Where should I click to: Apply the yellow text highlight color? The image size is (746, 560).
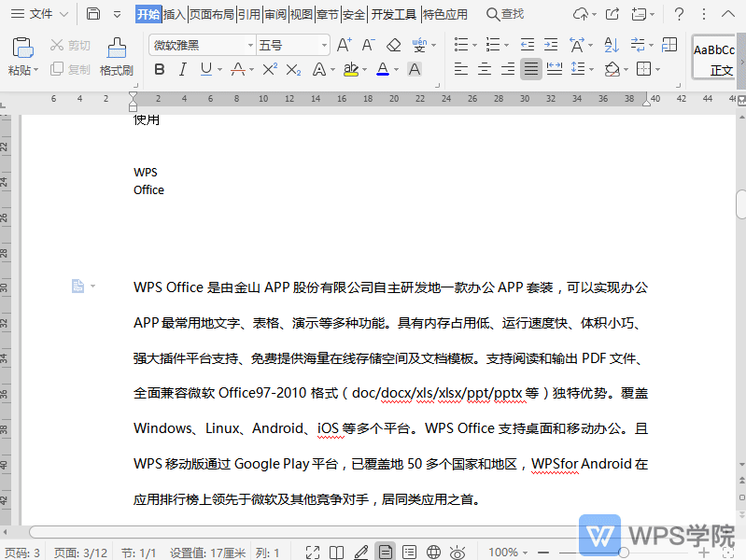coord(351,69)
